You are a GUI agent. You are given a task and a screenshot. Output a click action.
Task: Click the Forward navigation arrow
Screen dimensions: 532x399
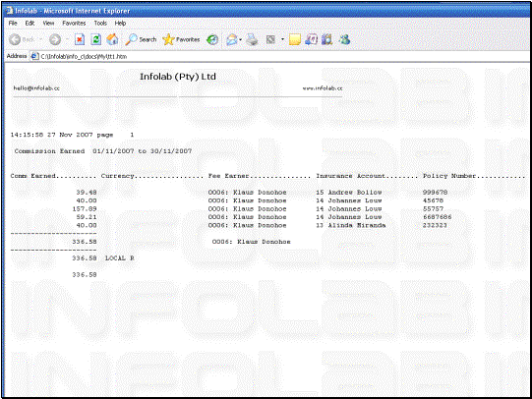tap(55, 39)
